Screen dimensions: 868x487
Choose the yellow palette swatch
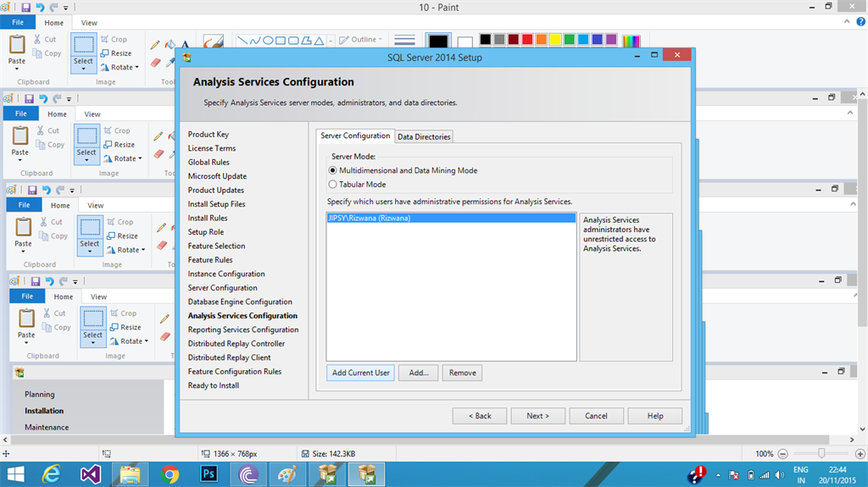555,39
